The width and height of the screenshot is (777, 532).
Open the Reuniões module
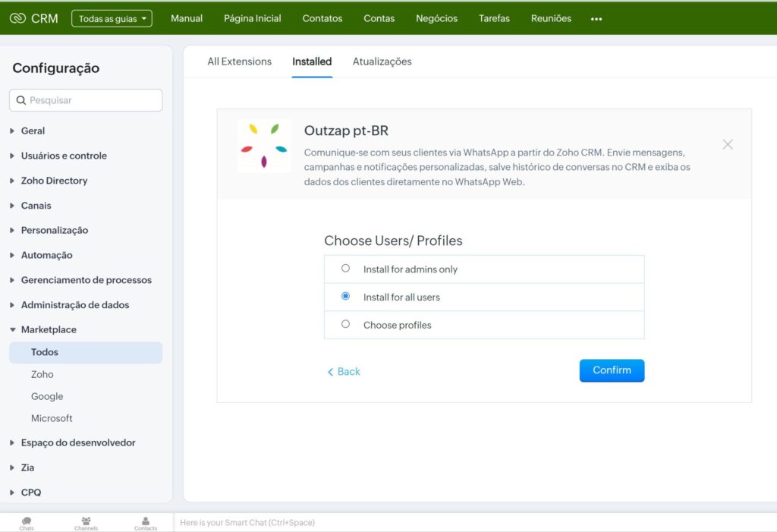[551, 18]
